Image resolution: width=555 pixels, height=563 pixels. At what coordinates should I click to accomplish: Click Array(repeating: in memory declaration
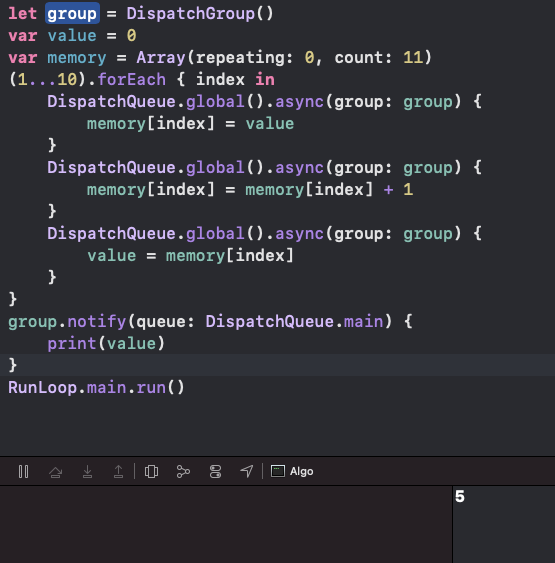coord(215,57)
